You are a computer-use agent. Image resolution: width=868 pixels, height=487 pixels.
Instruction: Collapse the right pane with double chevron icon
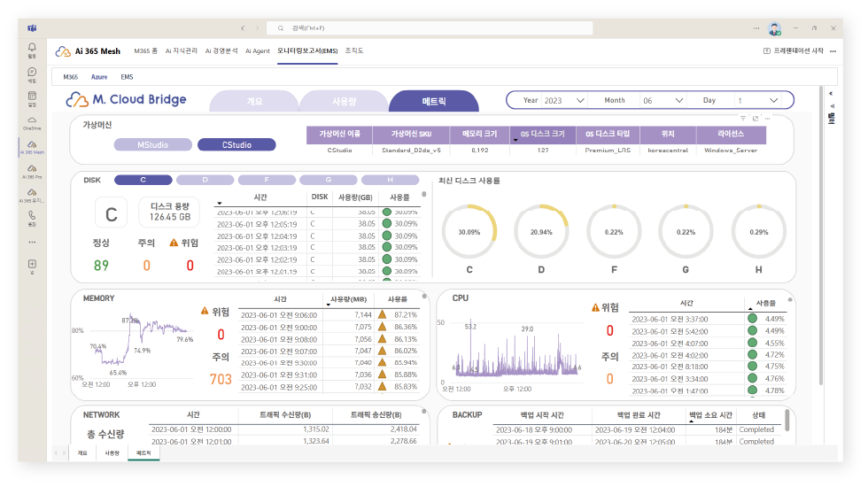(x=831, y=93)
